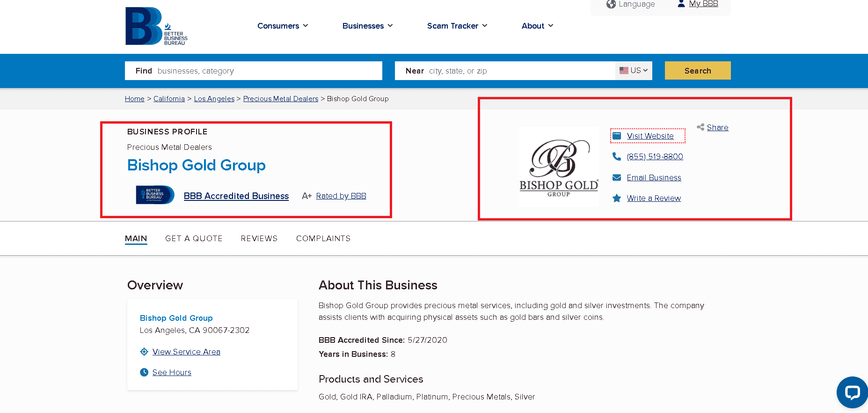This screenshot has height=413, width=868.
Task: Click the US flag in country selector
Action: [x=624, y=71]
